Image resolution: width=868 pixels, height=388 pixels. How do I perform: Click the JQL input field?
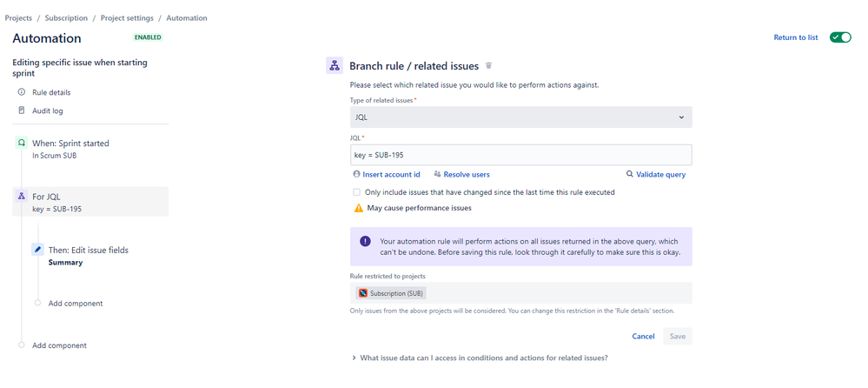tap(521, 155)
